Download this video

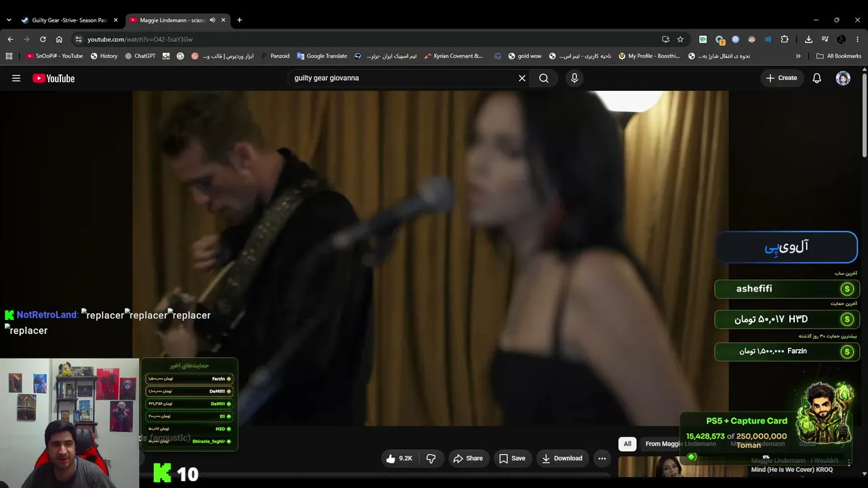coord(562,458)
